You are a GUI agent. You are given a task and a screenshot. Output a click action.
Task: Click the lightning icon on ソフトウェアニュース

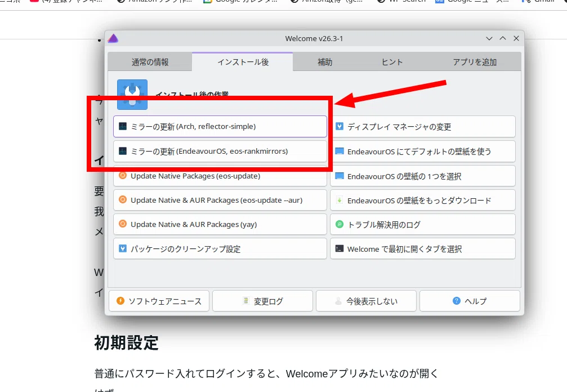coord(120,301)
